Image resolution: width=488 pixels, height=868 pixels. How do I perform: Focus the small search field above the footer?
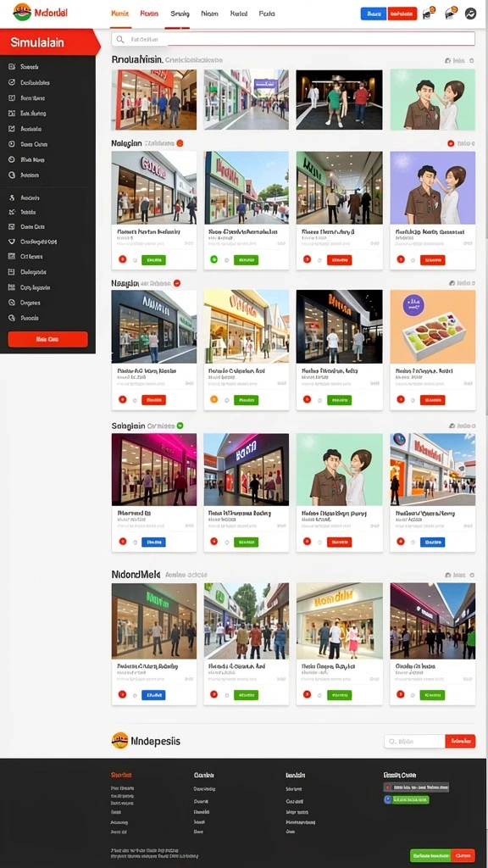pos(415,741)
